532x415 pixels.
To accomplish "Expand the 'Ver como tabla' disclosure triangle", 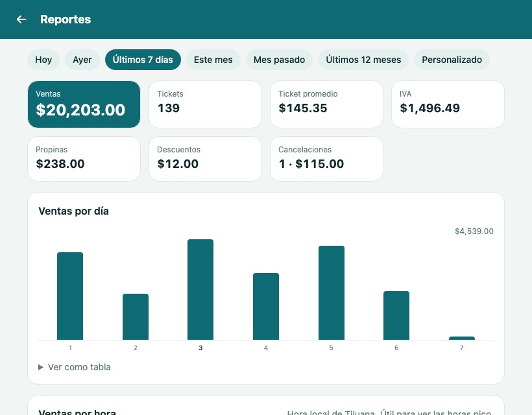I will click(41, 367).
